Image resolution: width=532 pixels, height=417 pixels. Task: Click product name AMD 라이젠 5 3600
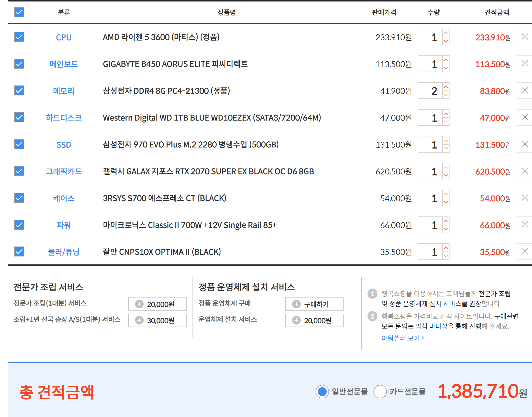point(161,37)
